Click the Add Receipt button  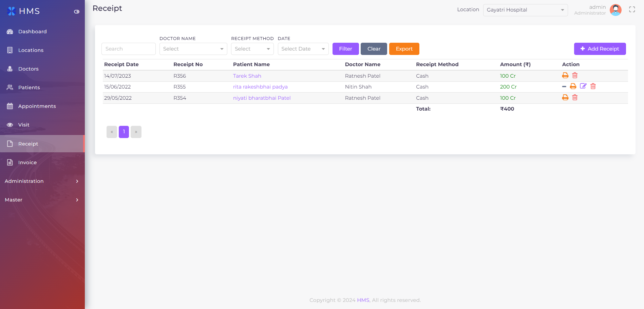point(600,49)
